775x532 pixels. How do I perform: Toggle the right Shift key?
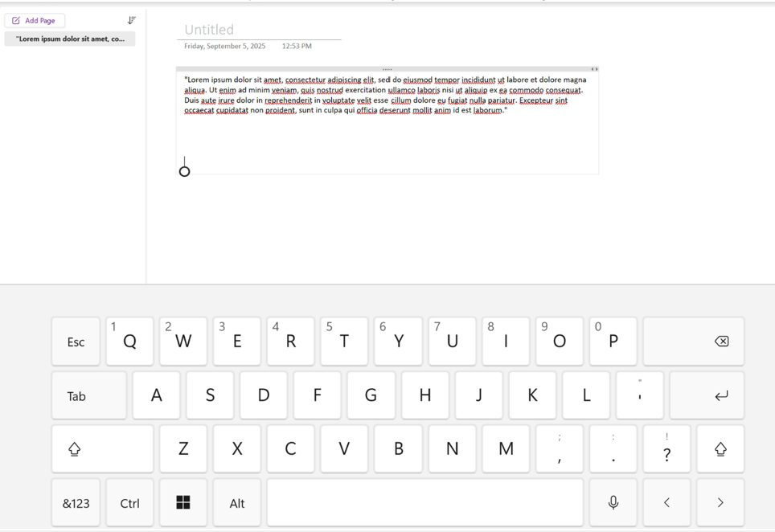pyautogui.click(x=720, y=448)
